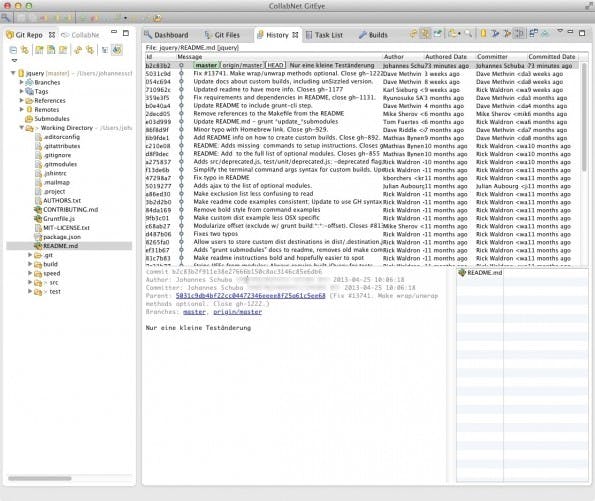Close the Git Repo tab with its X icon
This screenshot has width=595, height=501.
tap(52, 35)
